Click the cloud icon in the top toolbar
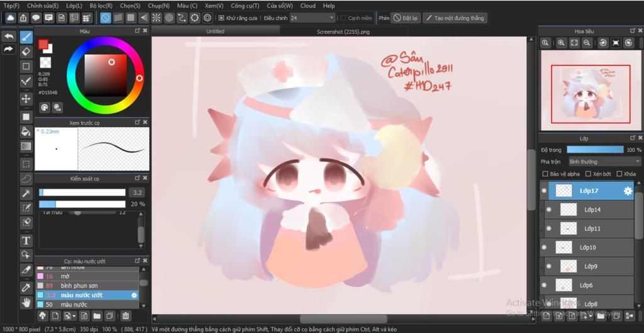 (11, 18)
